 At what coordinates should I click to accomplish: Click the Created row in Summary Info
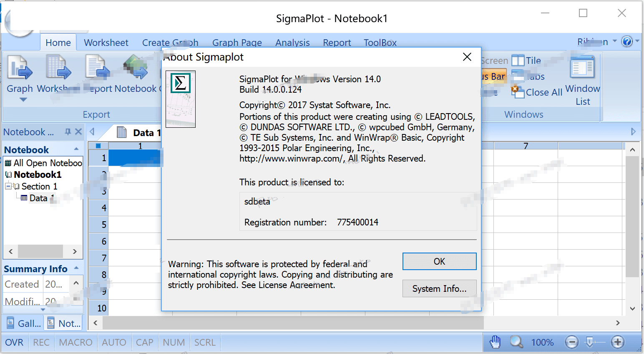36,284
